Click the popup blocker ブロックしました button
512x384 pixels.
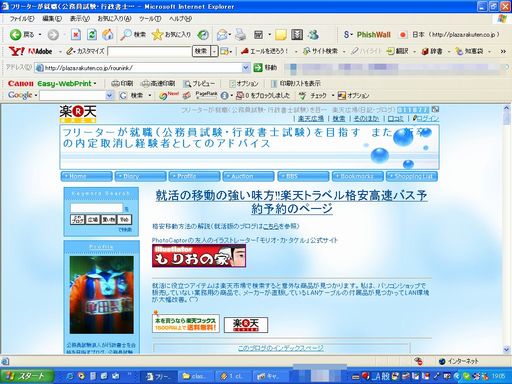[x=263, y=95]
